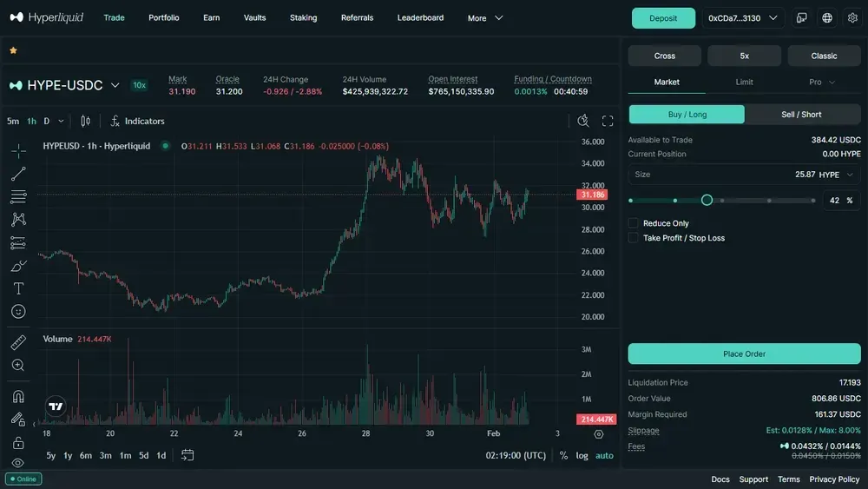
Task: Open chart axis settings gear icon
Action: (598, 434)
